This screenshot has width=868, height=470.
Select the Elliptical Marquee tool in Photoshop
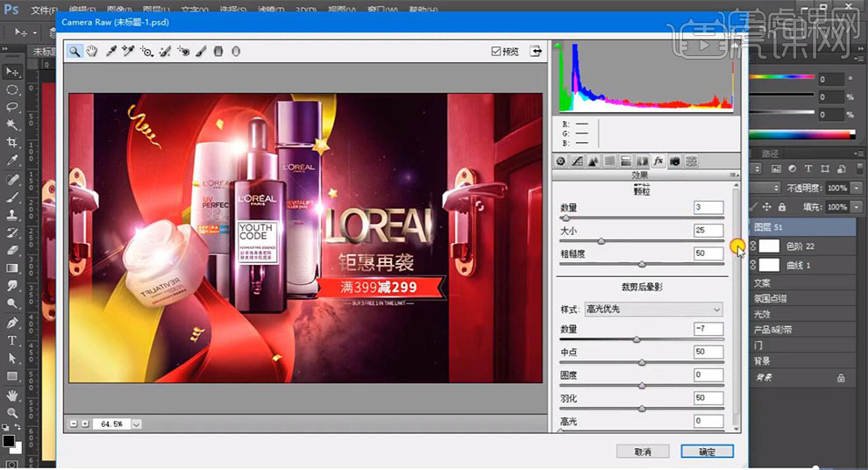11,89
